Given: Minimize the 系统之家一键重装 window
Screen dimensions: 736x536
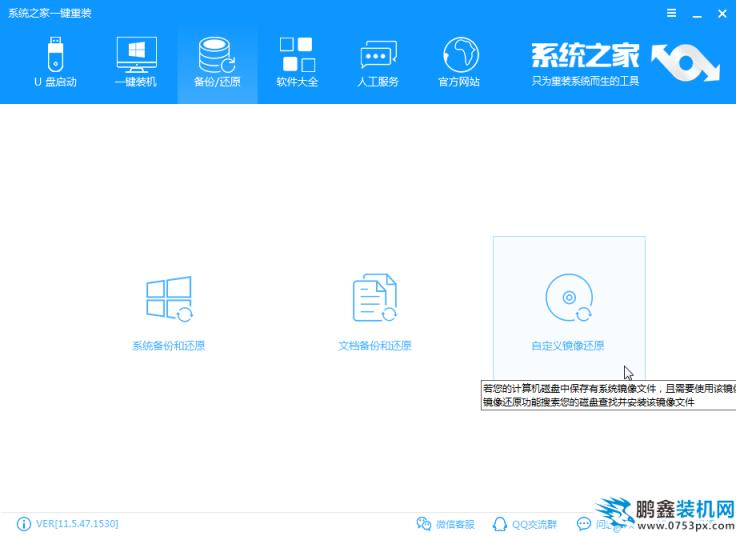Looking at the screenshot, I should click(x=697, y=14).
